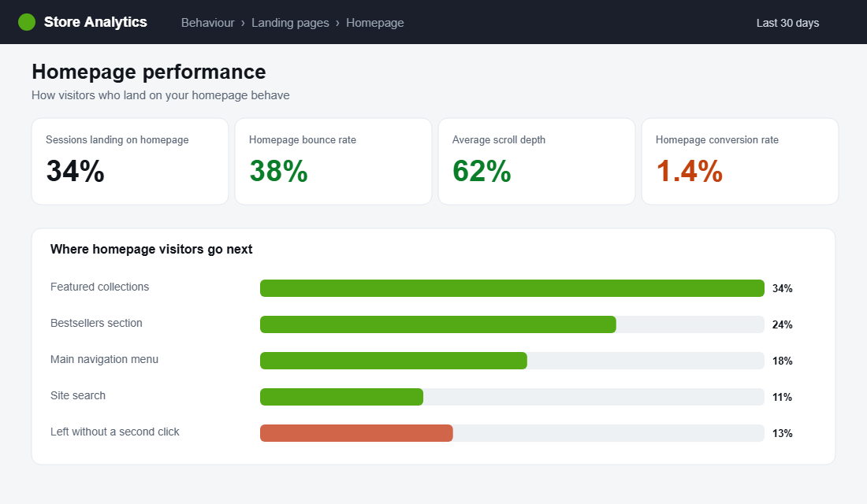
Task: Select the Main navigation menu row label
Action: point(105,359)
